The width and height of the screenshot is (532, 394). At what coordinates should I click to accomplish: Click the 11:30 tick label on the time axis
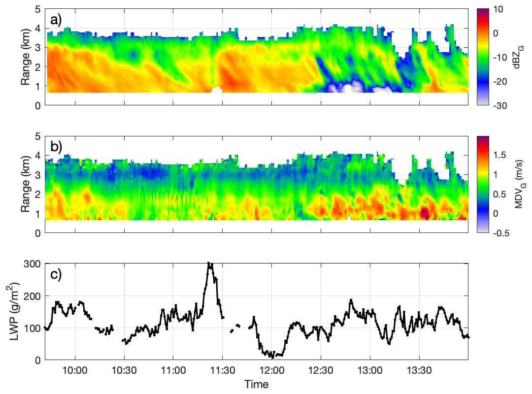pos(222,370)
